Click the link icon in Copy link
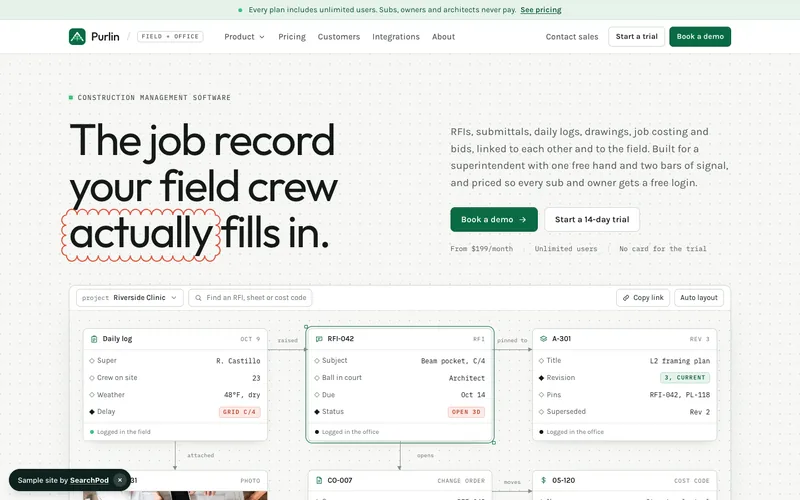 pyautogui.click(x=626, y=298)
